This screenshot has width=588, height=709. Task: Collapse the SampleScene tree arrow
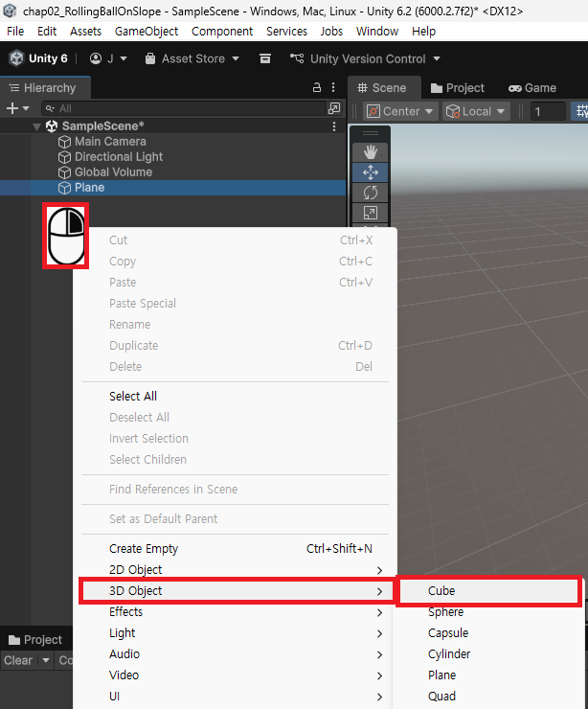point(37,126)
